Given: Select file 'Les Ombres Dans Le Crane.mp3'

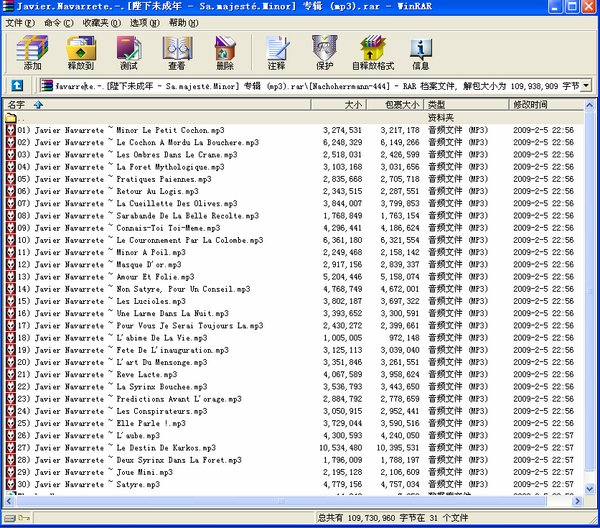Looking at the screenshot, I should [x=127, y=155].
